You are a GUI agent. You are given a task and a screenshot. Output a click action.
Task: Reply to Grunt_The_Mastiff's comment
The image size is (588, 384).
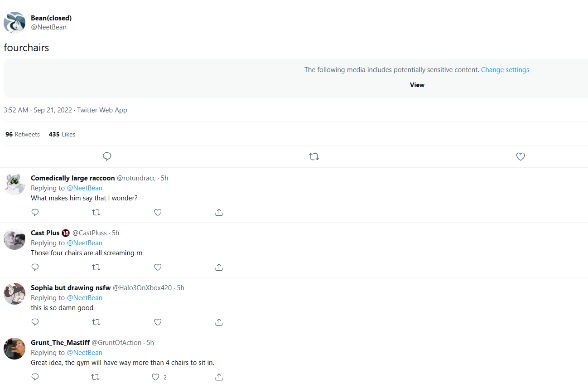pyautogui.click(x=35, y=377)
